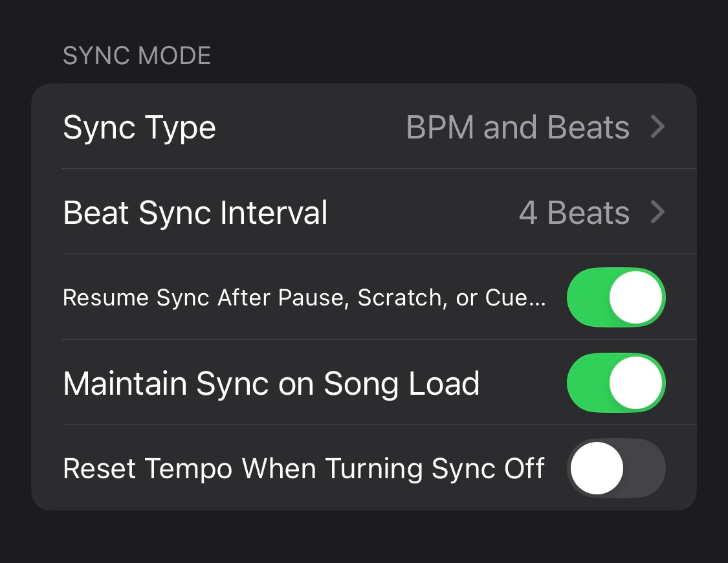Turn off Maintain Sync on Song Load
This screenshot has width=728, height=563.
coord(615,383)
